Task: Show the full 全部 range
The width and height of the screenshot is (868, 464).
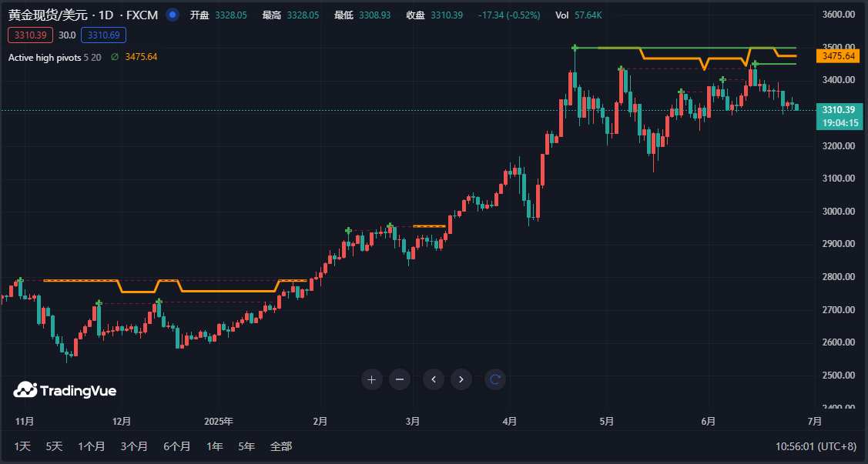Action: (x=281, y=446)
